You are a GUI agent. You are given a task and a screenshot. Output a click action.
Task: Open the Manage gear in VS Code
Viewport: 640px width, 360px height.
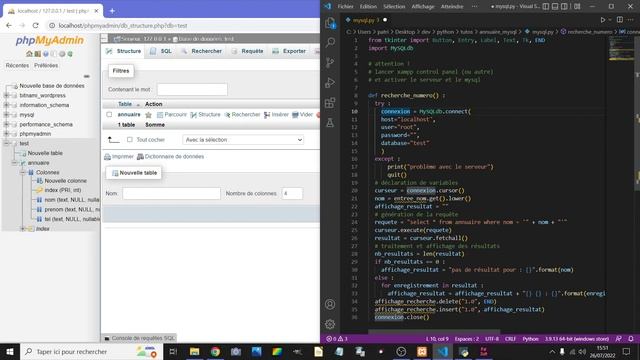(x=330, y=324)
